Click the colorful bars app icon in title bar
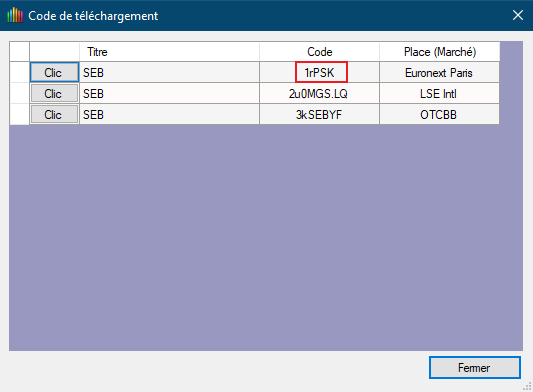This screenshot has height=392, width=533. point(15,15)
